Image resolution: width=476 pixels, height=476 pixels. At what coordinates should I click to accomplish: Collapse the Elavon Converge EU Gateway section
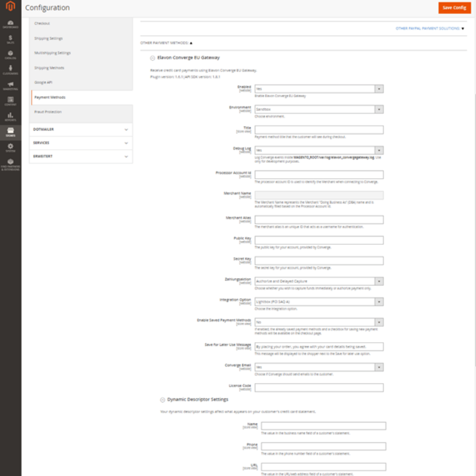(153, 58)
